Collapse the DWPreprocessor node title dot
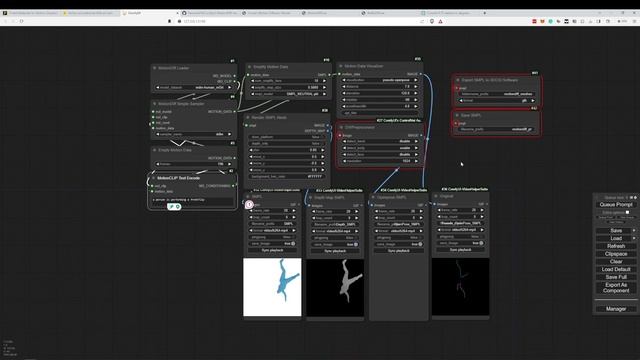The width and height of the screenshot is (640, 360). click(x=341, y=127)
